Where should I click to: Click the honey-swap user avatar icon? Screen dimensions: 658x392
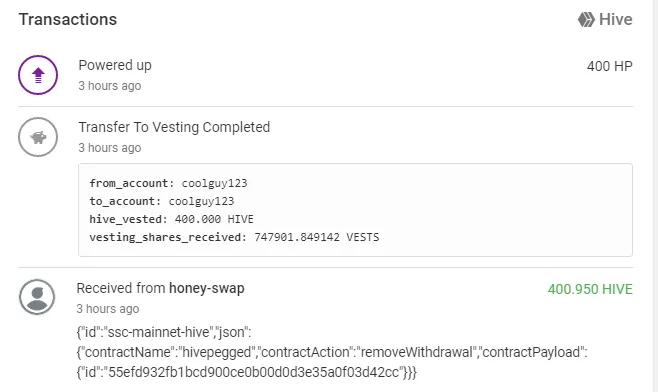pos(37,297)
